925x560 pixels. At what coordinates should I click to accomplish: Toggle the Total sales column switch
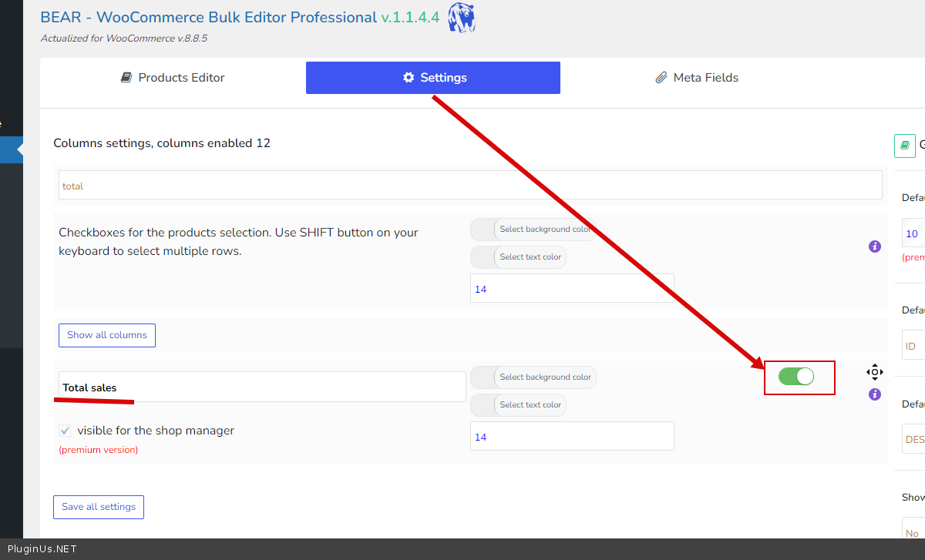[x=795, y=377]
